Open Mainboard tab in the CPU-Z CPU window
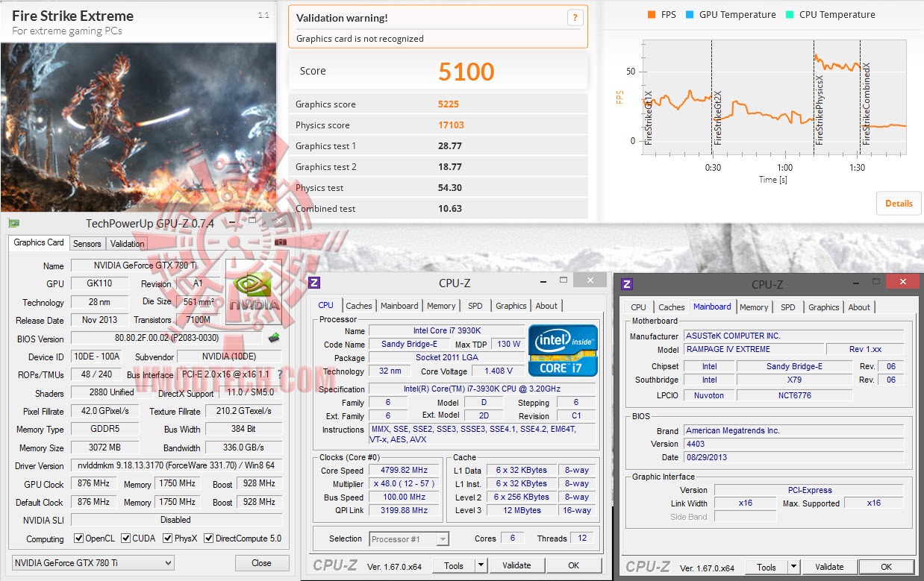The image size is (924, 581). coord(399,306)
